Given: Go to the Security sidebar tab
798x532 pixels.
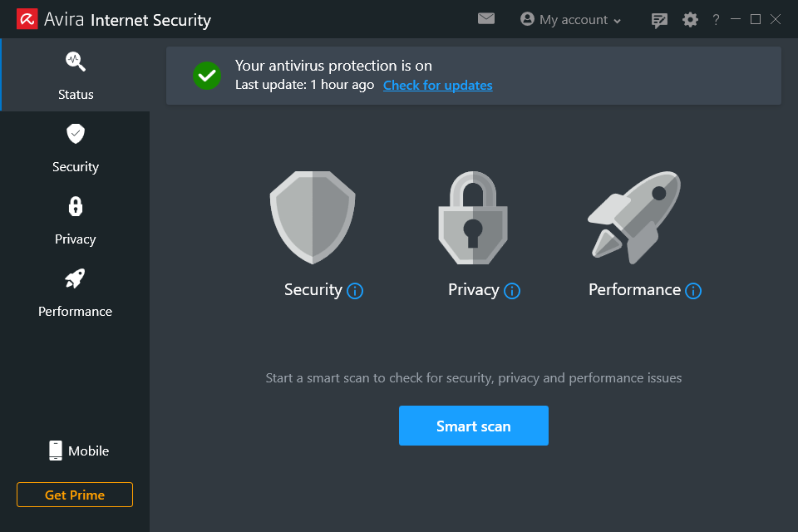Looking at the screenshot, I should [x=76, y=148].
